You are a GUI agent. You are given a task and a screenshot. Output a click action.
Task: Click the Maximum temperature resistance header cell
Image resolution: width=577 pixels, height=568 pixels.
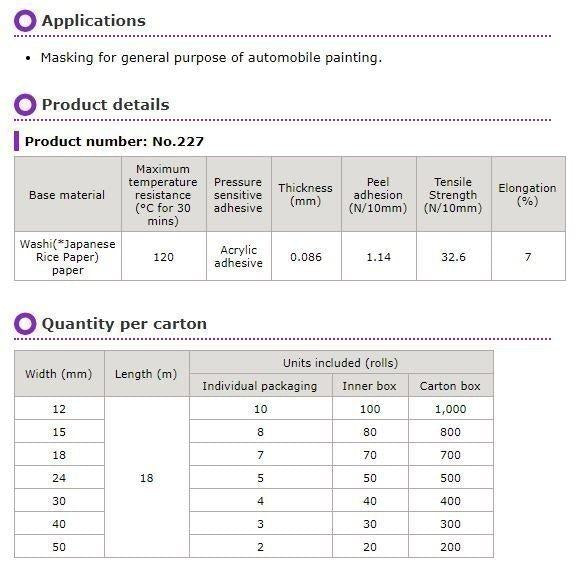[x=164, y=194]
